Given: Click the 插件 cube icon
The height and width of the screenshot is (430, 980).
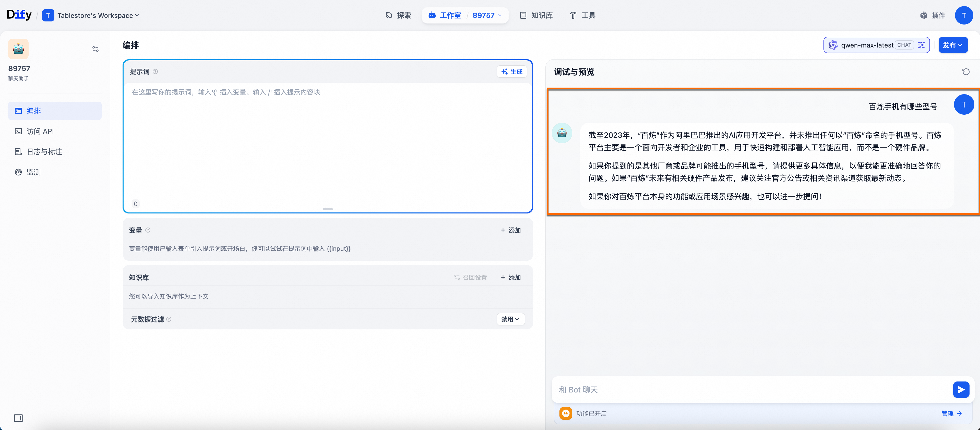Looking at the screenshot, I should (923, 15).
